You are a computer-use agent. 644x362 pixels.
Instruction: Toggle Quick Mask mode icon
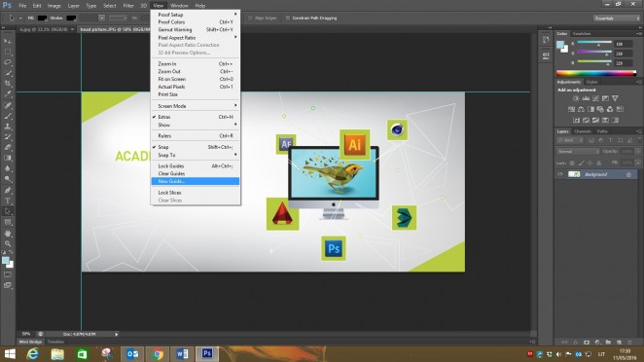pyautogui.click(x=8, y=274)
